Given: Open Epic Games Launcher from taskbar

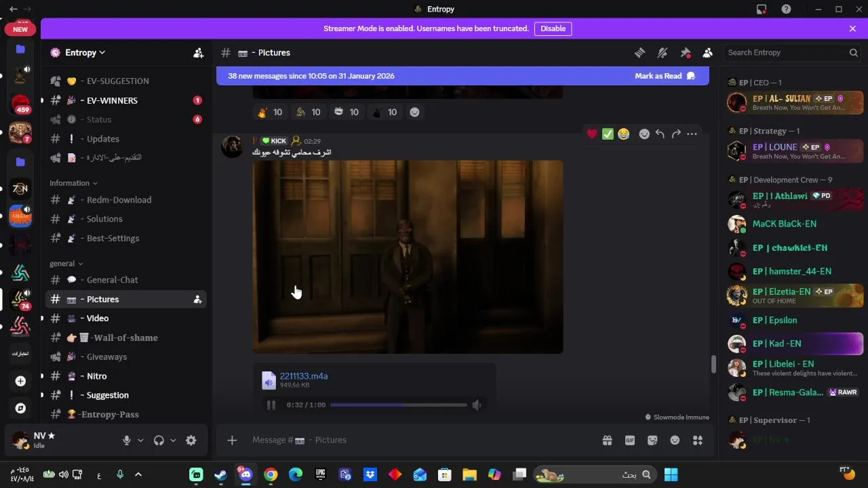Looking at the screenshot, I should (320, 475).
